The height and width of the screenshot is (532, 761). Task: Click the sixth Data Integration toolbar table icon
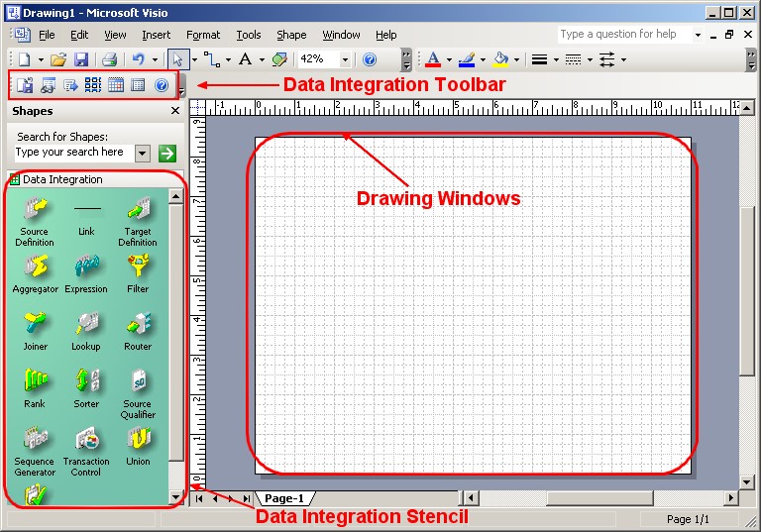pyautogui.click(x=138, y=85)
